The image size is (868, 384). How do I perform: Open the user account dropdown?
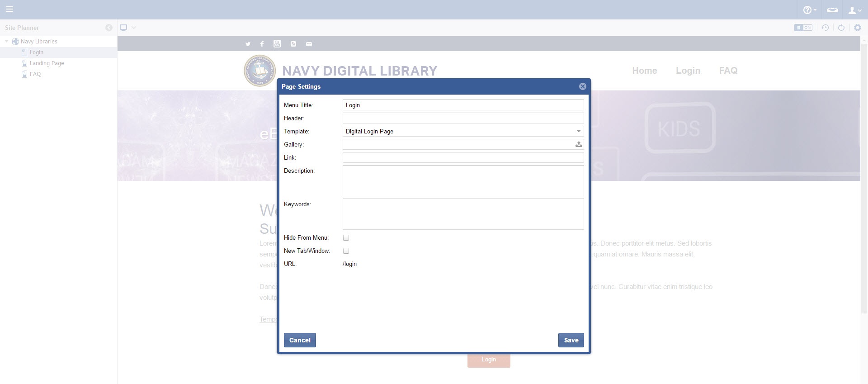point(854,10)
